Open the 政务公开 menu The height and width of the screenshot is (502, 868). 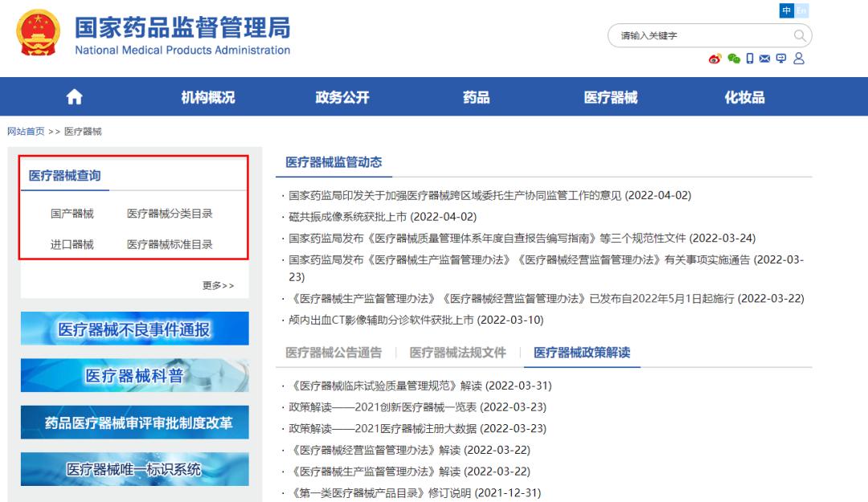pyautogui.click(x=342, y=97)
